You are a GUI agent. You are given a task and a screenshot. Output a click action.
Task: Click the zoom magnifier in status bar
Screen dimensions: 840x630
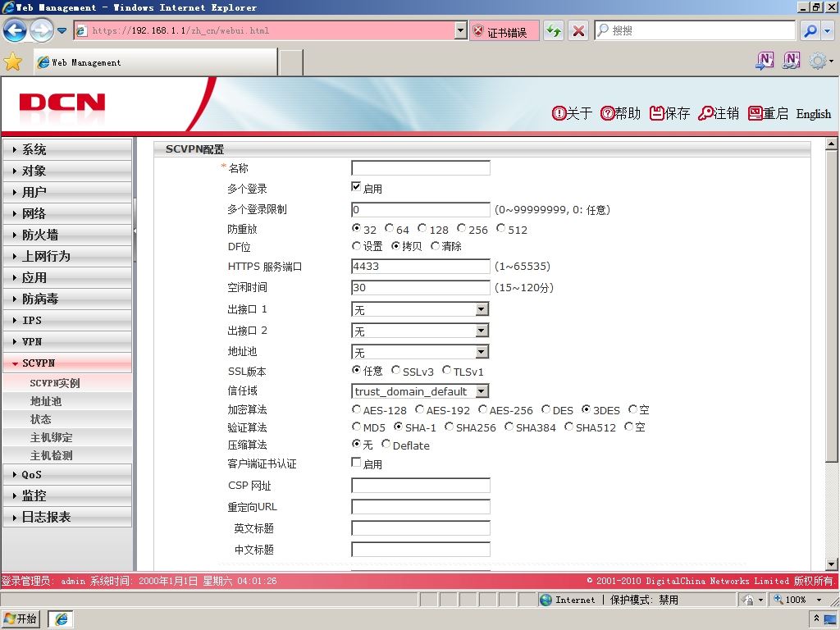pos(778,600)
